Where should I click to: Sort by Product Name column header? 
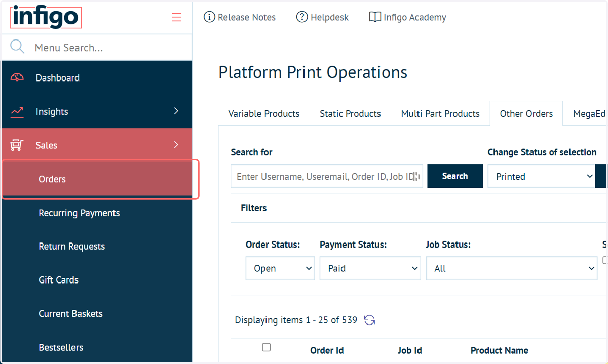click(500, 350)
